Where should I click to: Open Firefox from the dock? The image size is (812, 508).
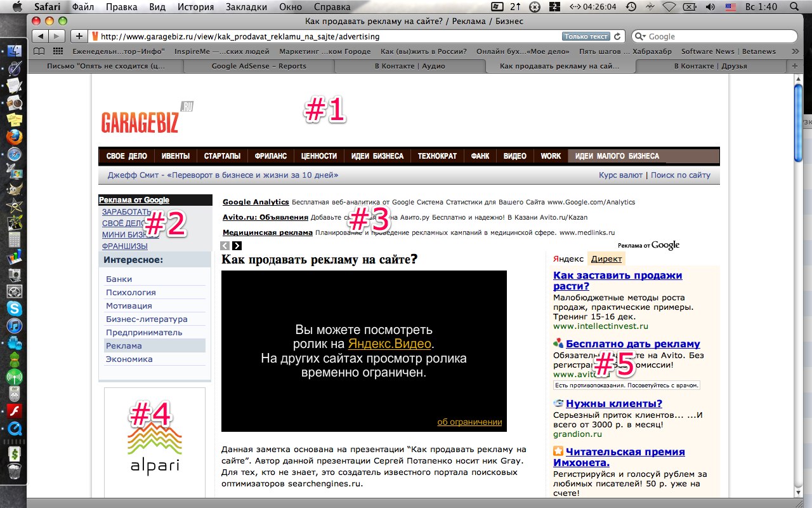click(x=14, y=137)
